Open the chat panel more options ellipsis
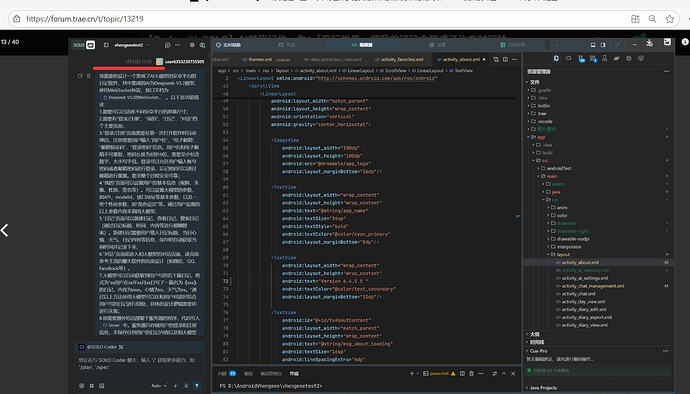 177,45
